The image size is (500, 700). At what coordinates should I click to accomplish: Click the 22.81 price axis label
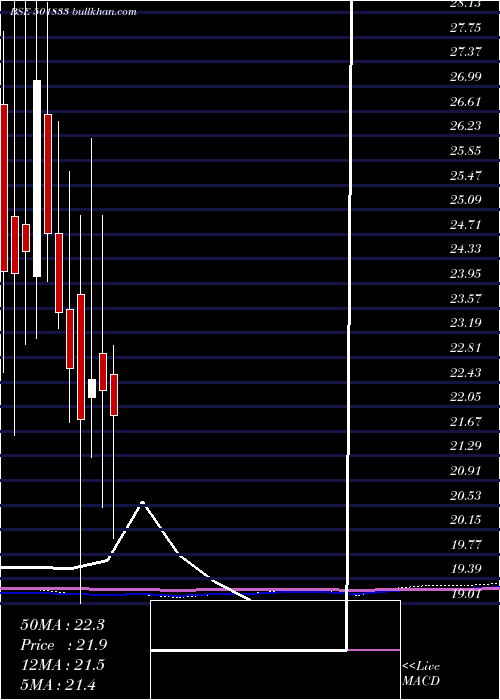point(465,348)
